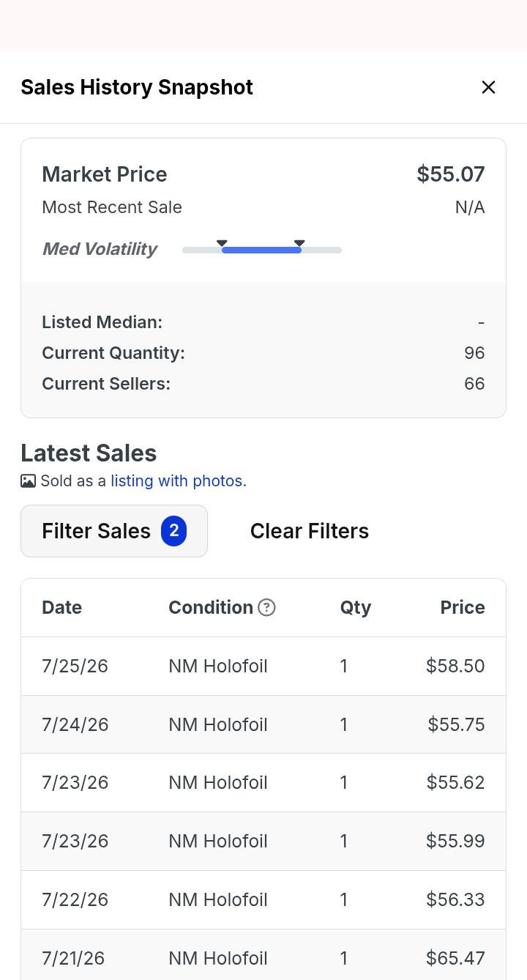Select the 7/24/26 sale row at $55.75
527x980 pixels.
pyautogui.click(x=263, y=724)
